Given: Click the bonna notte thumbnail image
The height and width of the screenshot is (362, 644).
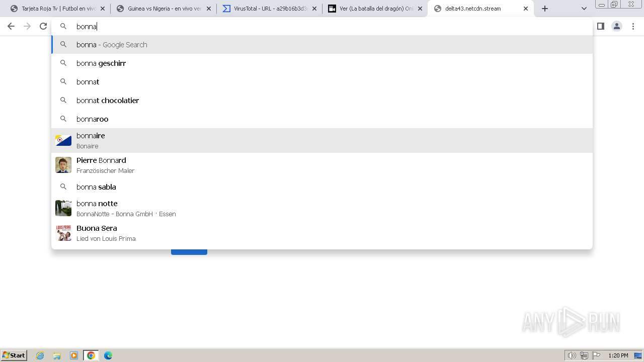Looking at the screenshot, I should click(63, 208).
